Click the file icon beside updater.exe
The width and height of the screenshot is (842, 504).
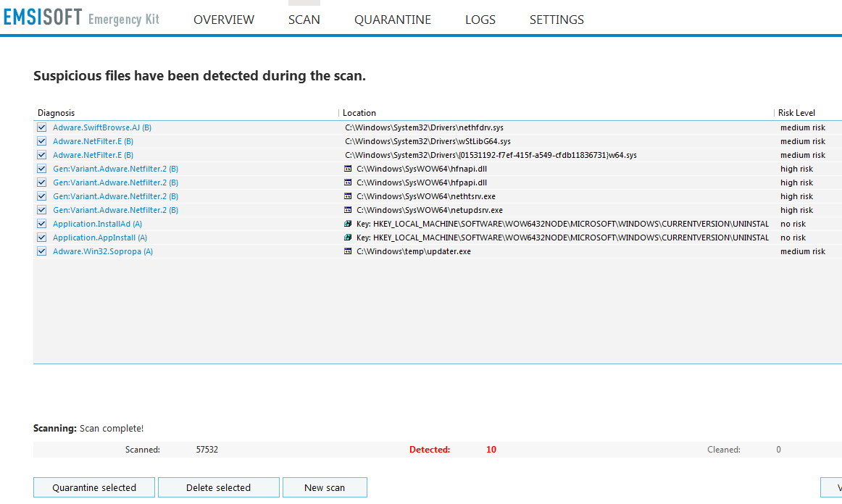pyautogui.click(x=348, y=251)
